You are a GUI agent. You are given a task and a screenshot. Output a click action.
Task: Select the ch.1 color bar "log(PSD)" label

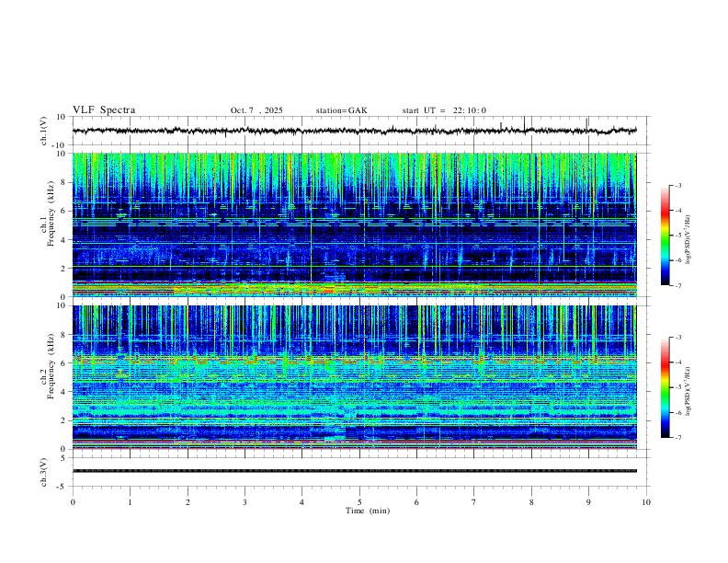[688, 240]
